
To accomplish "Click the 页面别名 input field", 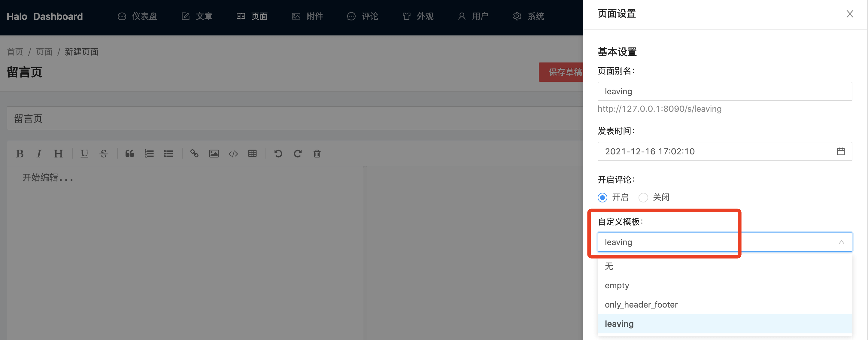I will click(x=724, y=91).
